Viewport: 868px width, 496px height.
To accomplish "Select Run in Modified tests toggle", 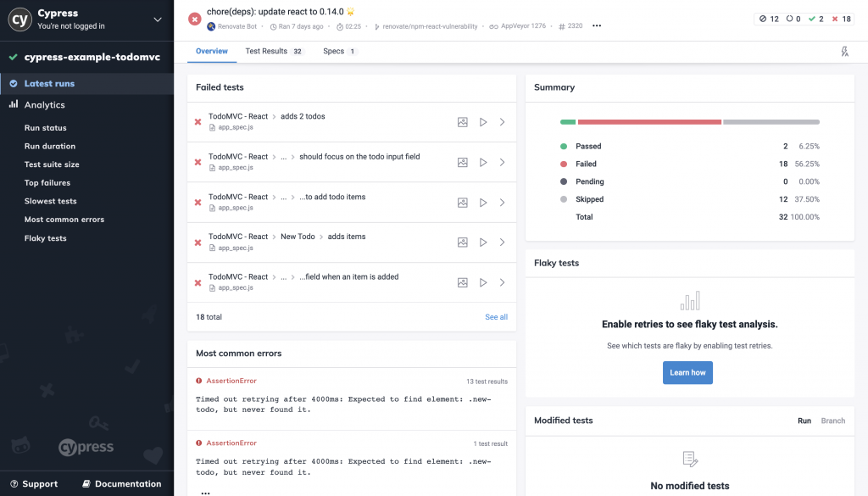I will coord(804,421).
